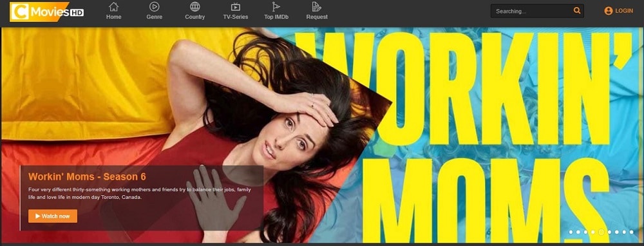This screenshot has height=246, width=644.
Task: Select the highlighted active carousel dot
Action: click(x=601, y=232)
